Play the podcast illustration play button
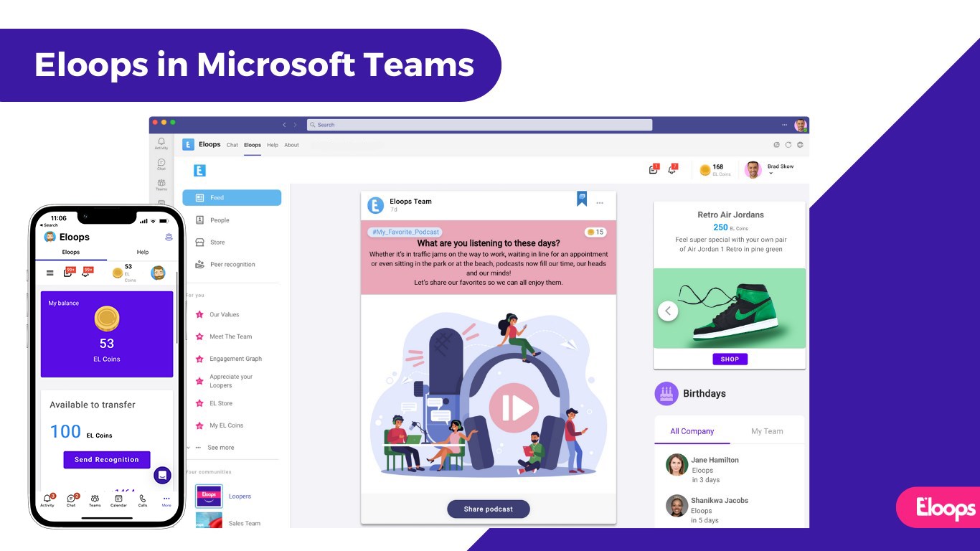Screen dimensions: 980x551 [x=514, y=408]
